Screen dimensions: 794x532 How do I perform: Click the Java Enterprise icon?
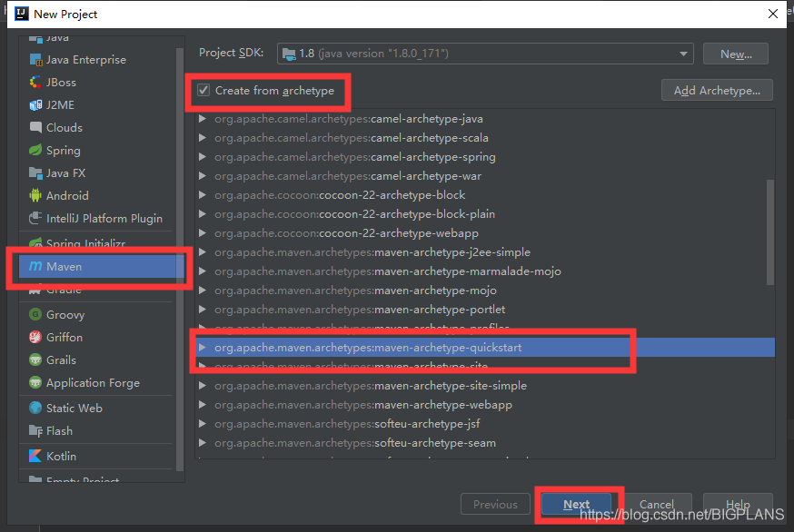(x=35, y=60)
